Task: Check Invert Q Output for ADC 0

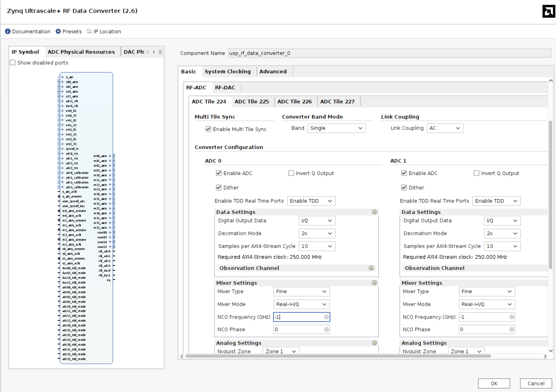Action: [x=291, y=173]
